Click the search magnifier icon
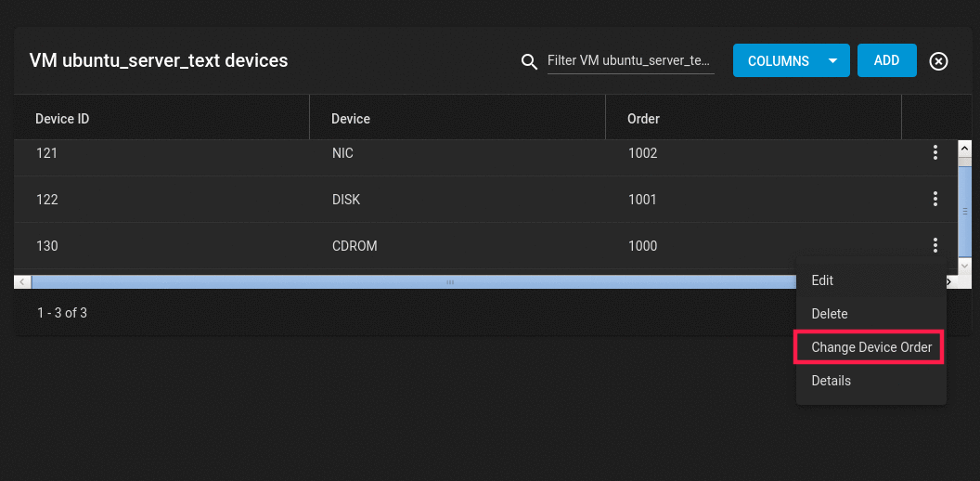This screenshot has height=481, width=980. coord(530,61)
